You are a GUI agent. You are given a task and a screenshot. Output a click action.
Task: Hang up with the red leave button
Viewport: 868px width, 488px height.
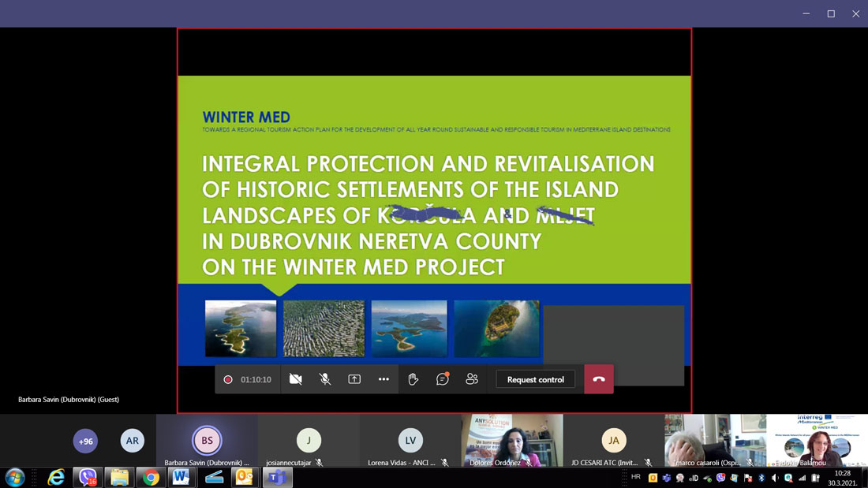click(599, 379)
